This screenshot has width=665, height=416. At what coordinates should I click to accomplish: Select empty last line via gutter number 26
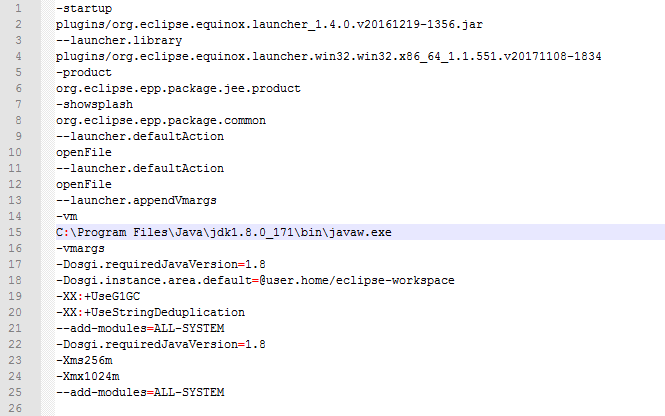(x=15, y=408)
